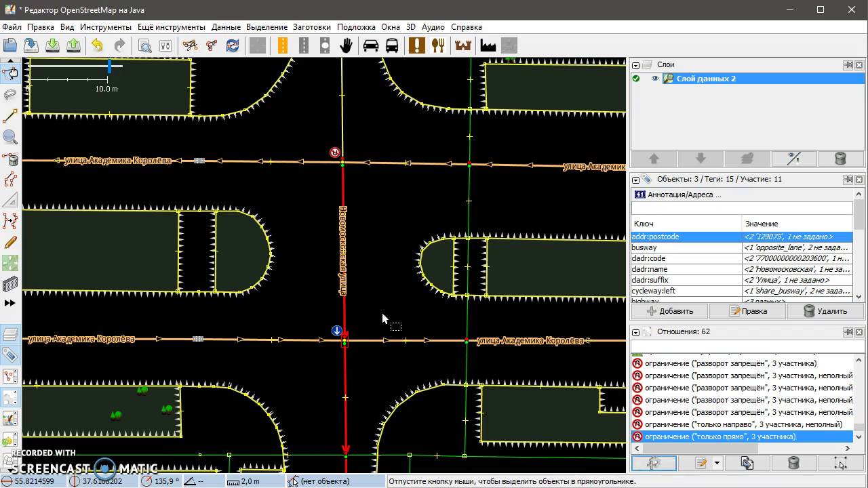This screenshot has width=868, height=488.
Task: Click the map zoom slider handle
Action: (x=109, y=66)
